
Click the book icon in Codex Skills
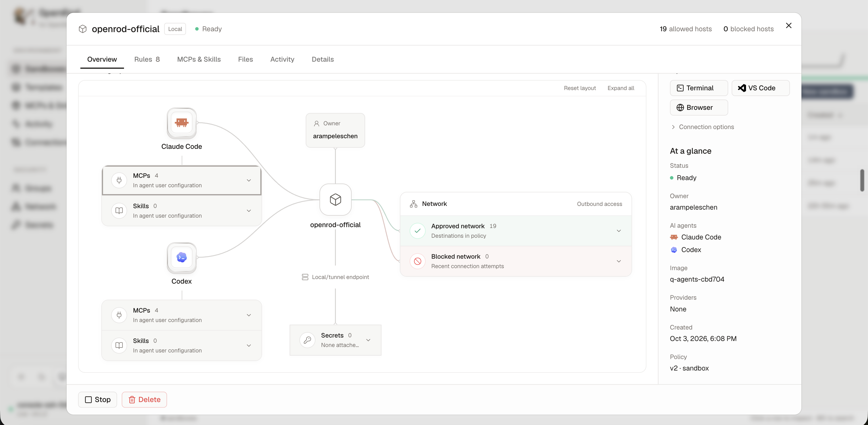click(x=119, y=346)
